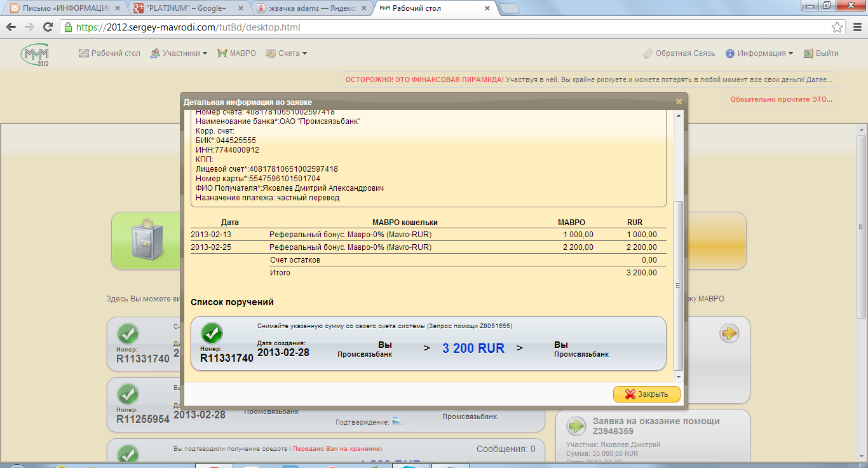Click the green SSL lock icon
This screenshot has width=868, height=468.
point(69,27)
